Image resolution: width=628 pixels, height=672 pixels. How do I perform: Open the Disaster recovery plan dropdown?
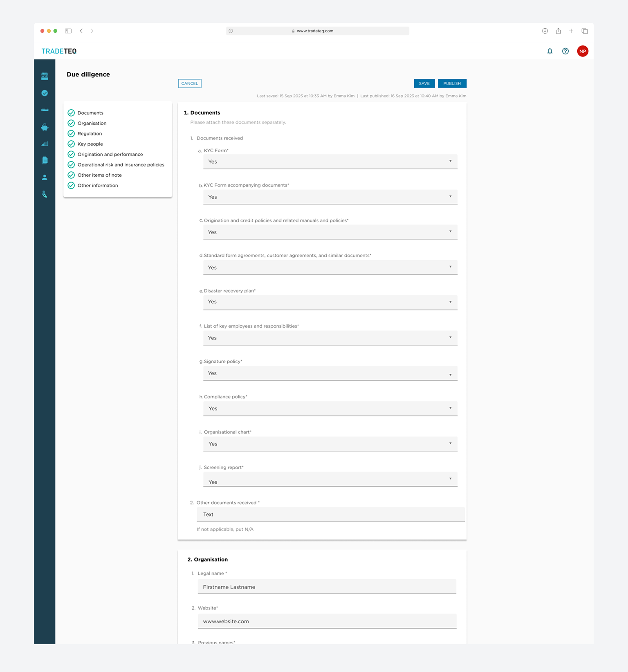tap(330, 302)
